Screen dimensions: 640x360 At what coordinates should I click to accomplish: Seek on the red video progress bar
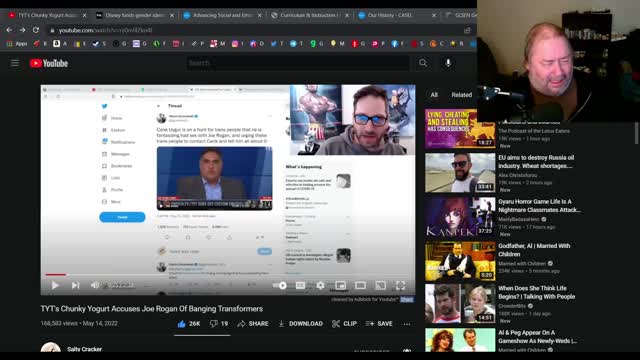228,275
